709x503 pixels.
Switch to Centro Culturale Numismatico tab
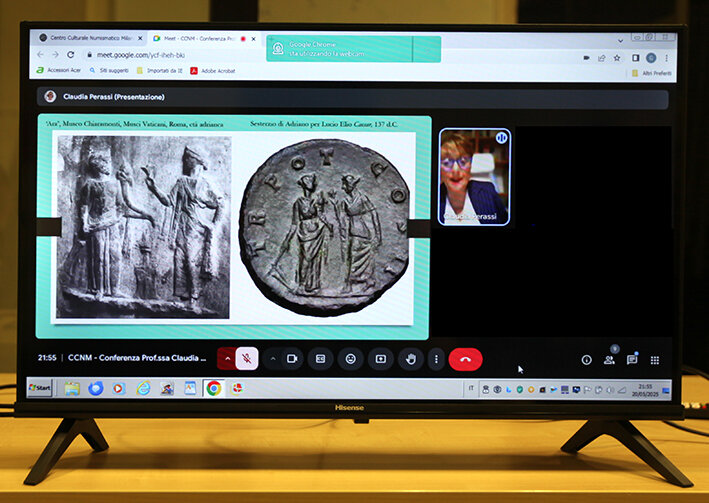point(90,38)
